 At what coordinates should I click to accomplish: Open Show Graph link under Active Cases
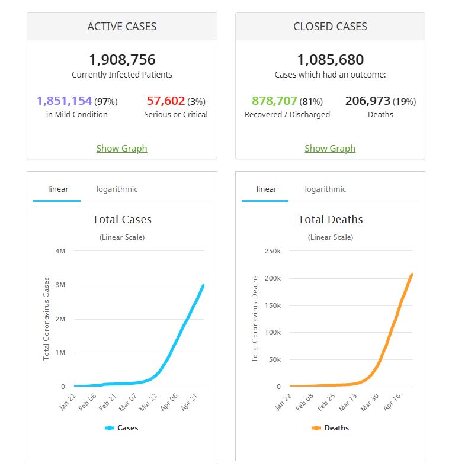[x=121, y=149]
